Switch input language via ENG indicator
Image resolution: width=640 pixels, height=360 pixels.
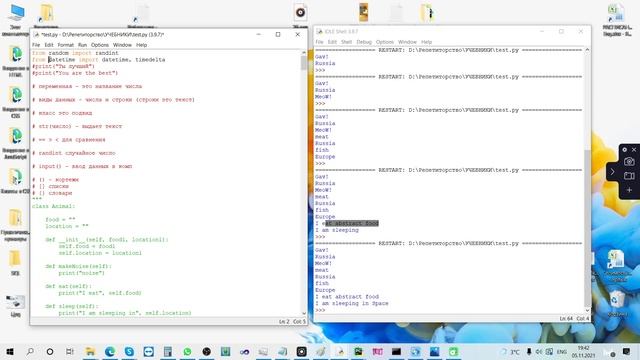click(x=562, y=351)
